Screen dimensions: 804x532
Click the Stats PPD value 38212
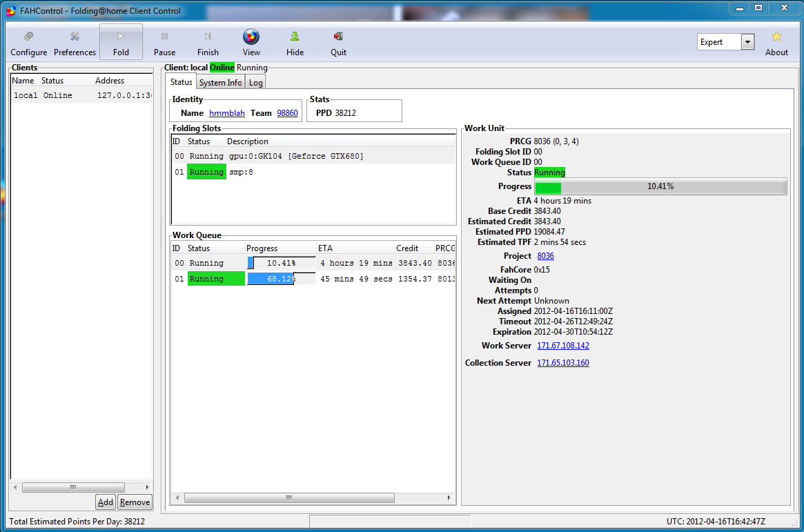coord(346,113)
